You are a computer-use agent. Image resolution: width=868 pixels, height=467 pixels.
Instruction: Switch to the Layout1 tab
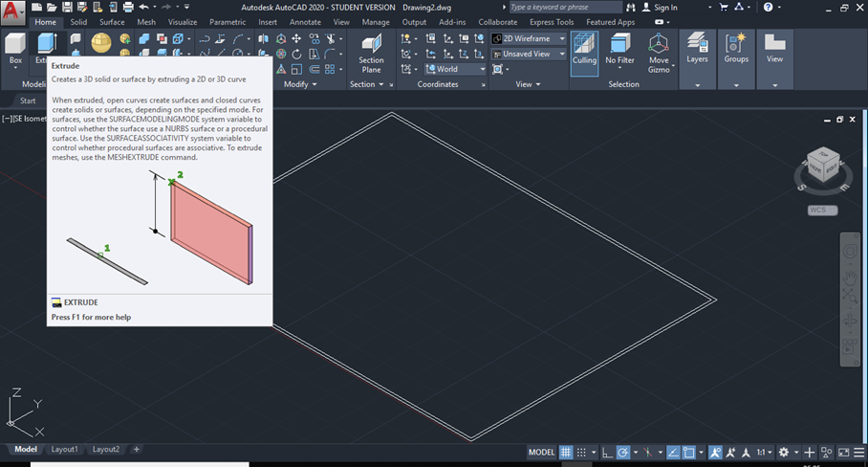click(64, 449)
